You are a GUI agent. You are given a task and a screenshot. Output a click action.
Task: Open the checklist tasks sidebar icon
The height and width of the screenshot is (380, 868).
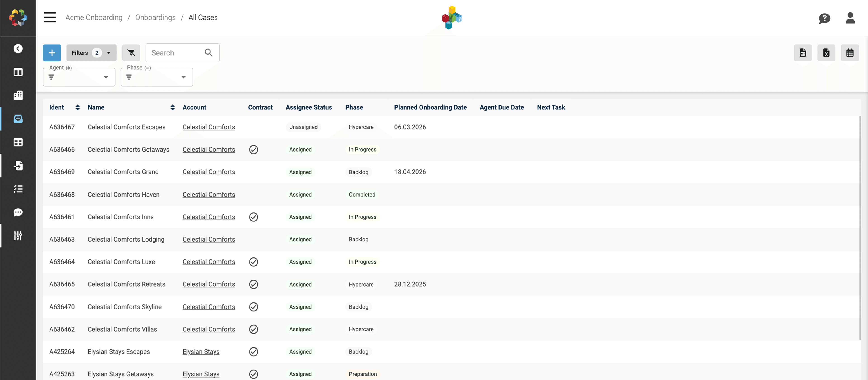click(x=18, y=189)
